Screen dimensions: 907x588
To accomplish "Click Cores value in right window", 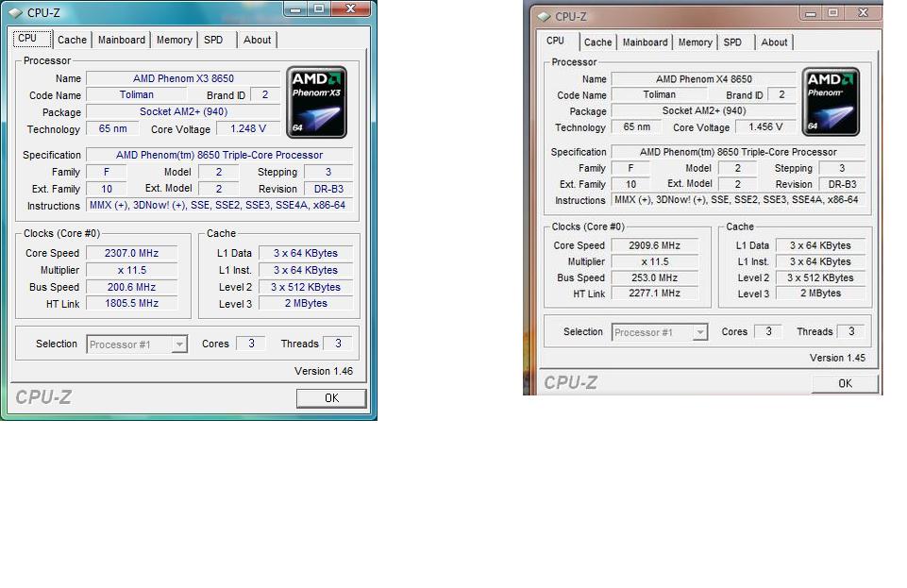I will tap(769, 332).
